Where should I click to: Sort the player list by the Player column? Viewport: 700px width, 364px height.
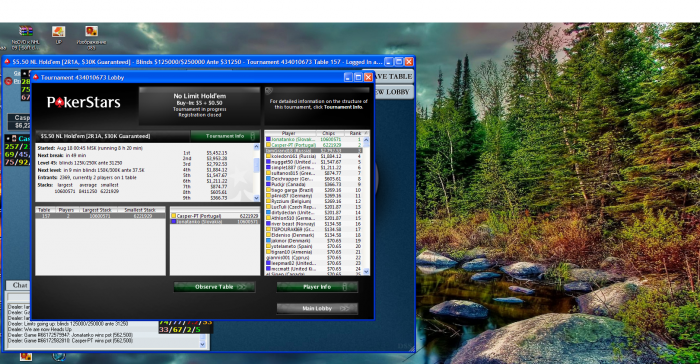(290, 133)
